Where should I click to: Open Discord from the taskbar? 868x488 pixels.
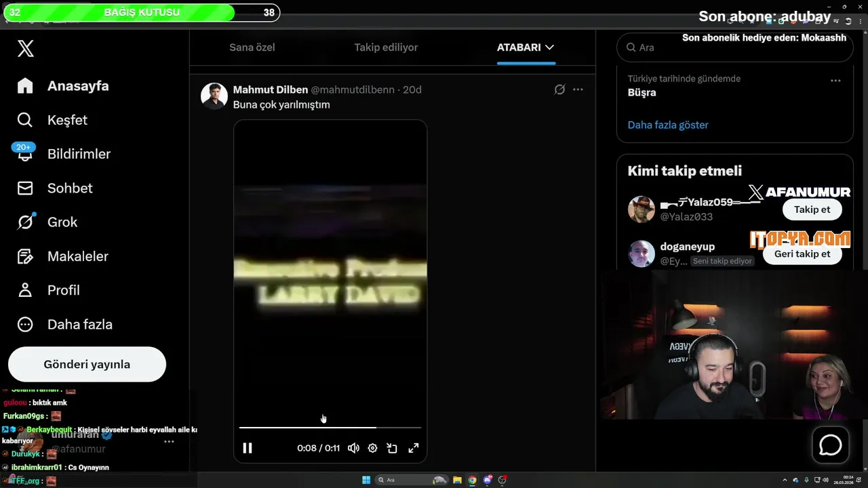488,480
